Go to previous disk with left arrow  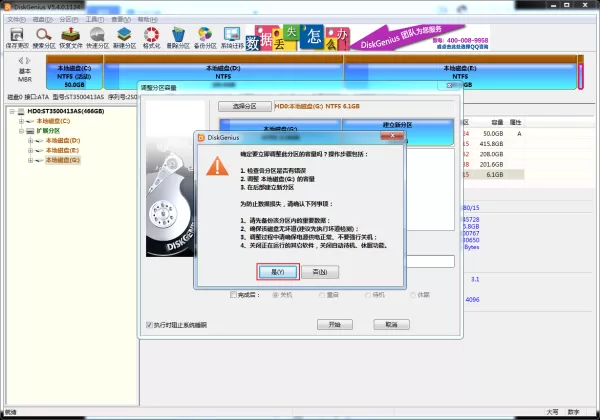pyautogui.click(x=21, y=60)
